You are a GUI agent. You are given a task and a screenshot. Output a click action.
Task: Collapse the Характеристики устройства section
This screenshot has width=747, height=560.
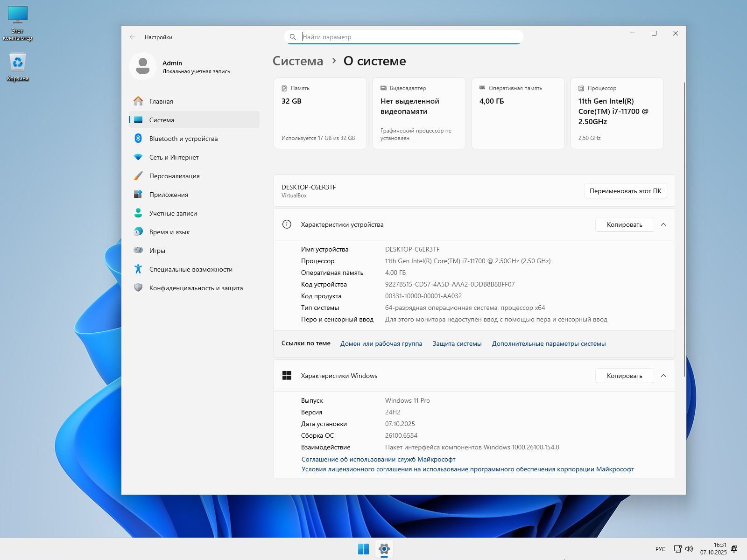663,224
